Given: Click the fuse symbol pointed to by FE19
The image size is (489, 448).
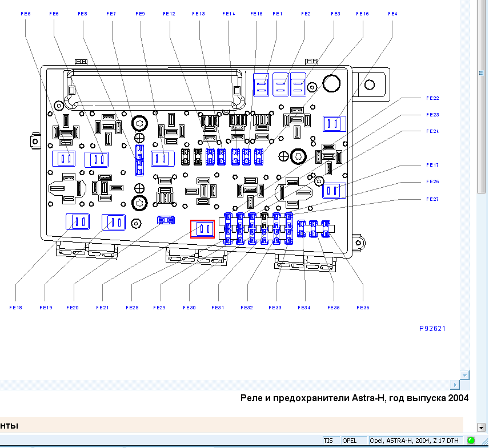Looking at the screenshot, I should point(114,222).
